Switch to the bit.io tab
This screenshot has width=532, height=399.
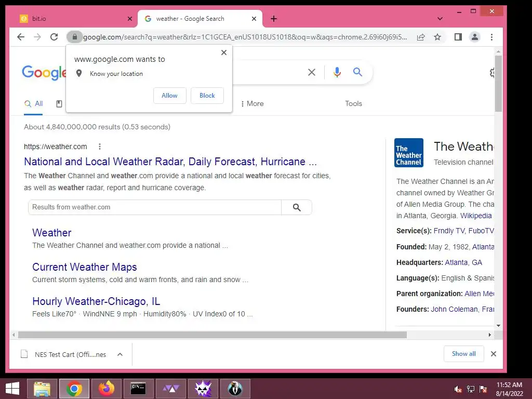(75, 19)
